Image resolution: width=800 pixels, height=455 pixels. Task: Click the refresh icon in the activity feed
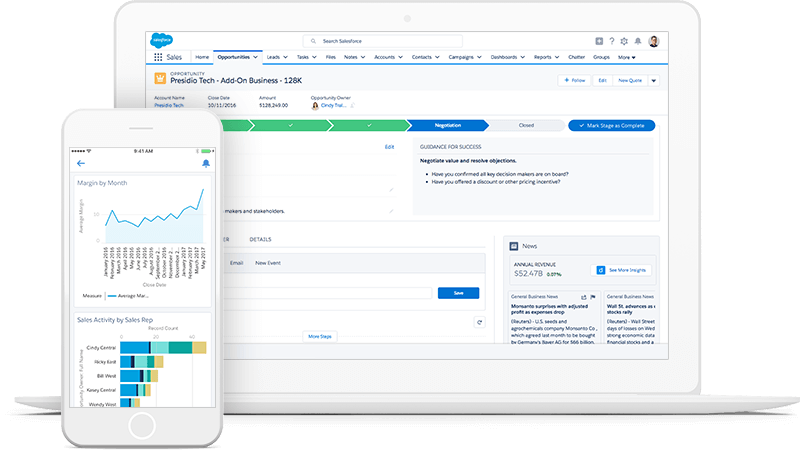point(480,322)
